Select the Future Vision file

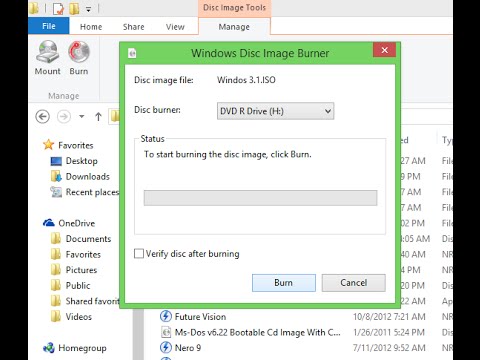193,316
